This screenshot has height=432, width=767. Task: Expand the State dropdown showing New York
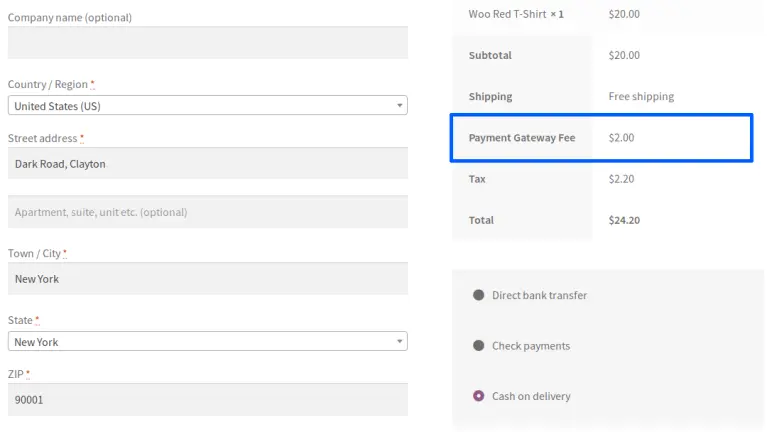207,342
